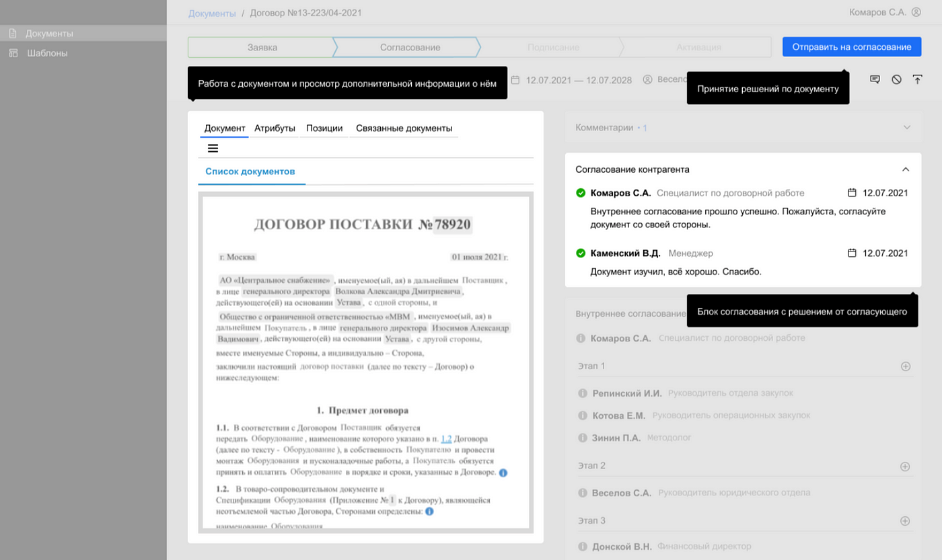Click info icon beside Репинский И.И.
The image size is (942, 560).
(x=583, y=393)
